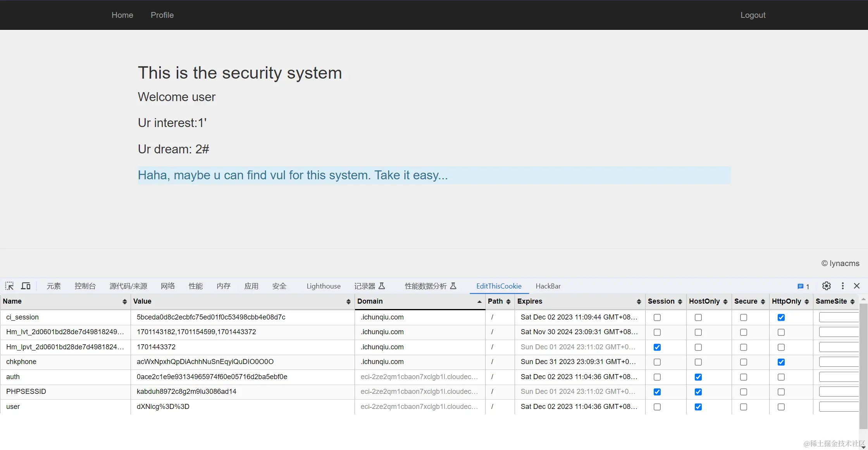The image size is (868, 450).
Task: Switch to the Lighthouse tab
Action: pos(323,286)
